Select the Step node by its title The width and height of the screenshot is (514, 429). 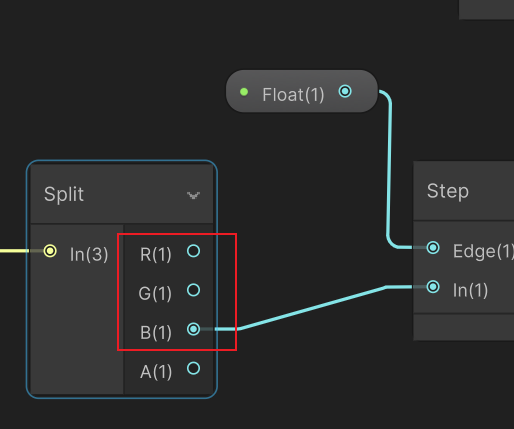448,191
